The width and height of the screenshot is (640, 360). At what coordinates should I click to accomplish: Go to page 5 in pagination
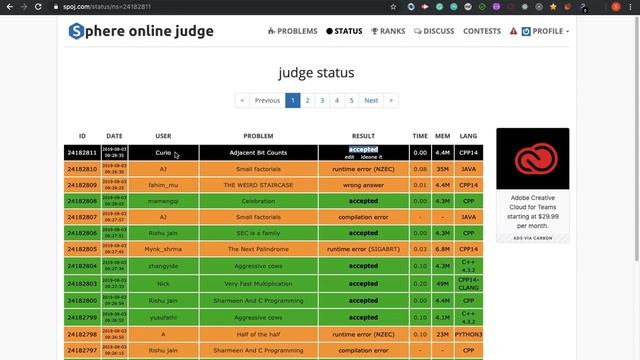(x=351, y=100)
